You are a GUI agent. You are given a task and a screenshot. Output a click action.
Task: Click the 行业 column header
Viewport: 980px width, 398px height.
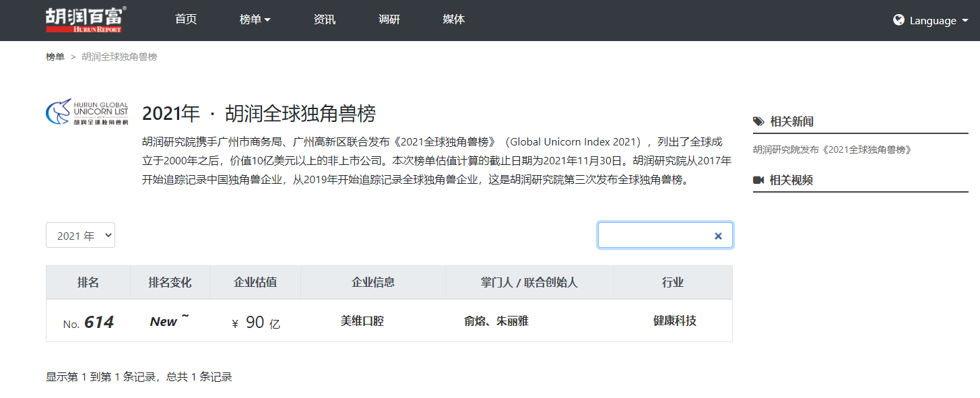[673, 282]
